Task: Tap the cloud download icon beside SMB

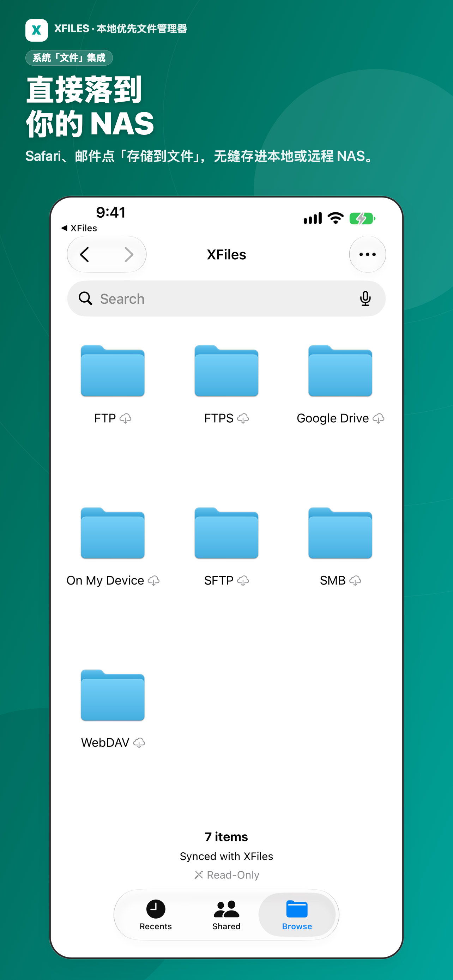Action: pyautogui.click(x=355, y=581)
